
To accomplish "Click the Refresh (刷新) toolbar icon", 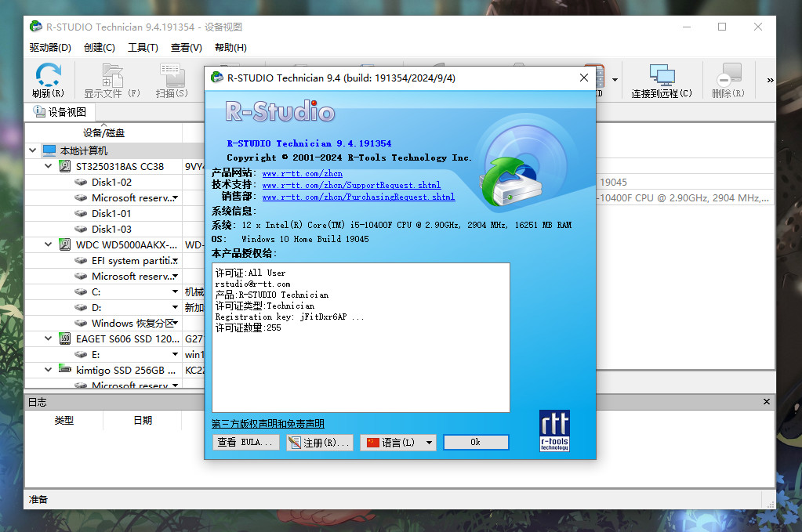I will (48, 74).
